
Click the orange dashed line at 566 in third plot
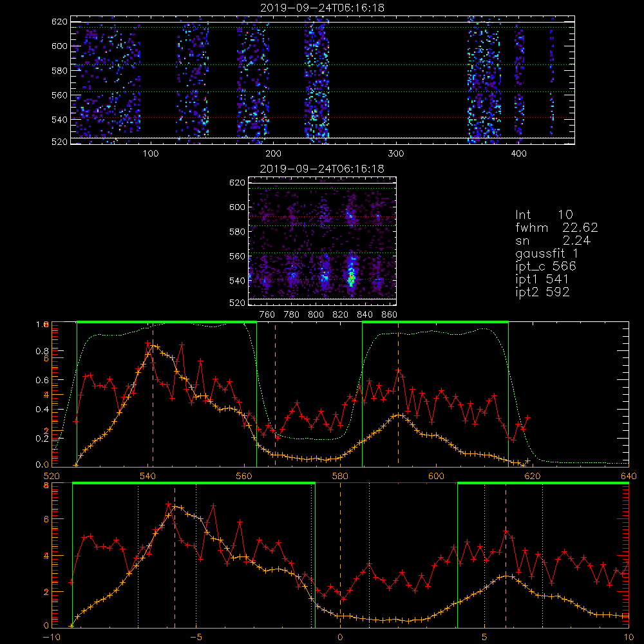click(x=275, y=394)
